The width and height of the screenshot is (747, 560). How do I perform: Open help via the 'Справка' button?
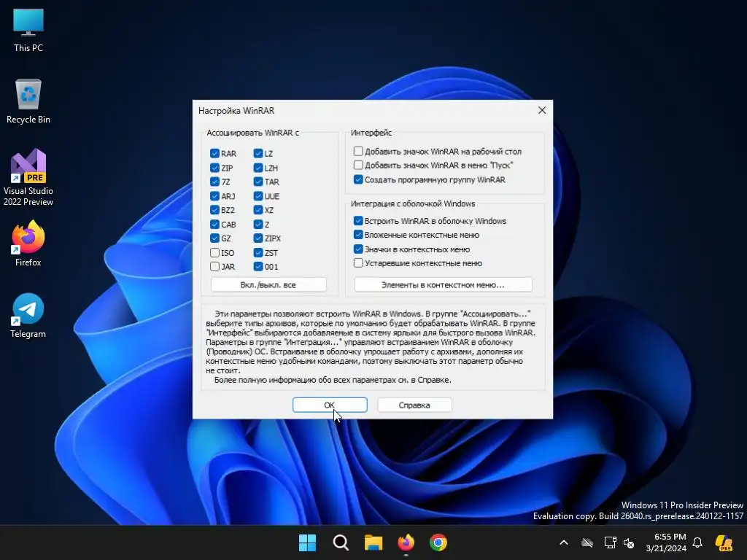414,405
